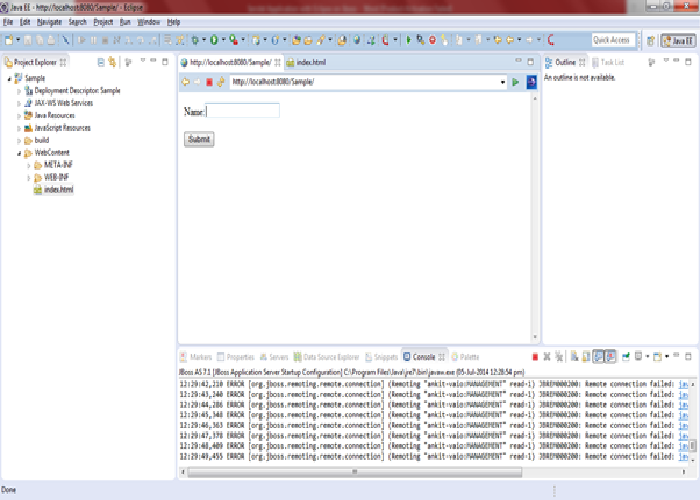Click the yellow back navigation arrow in toolbar

pos(510,40)
